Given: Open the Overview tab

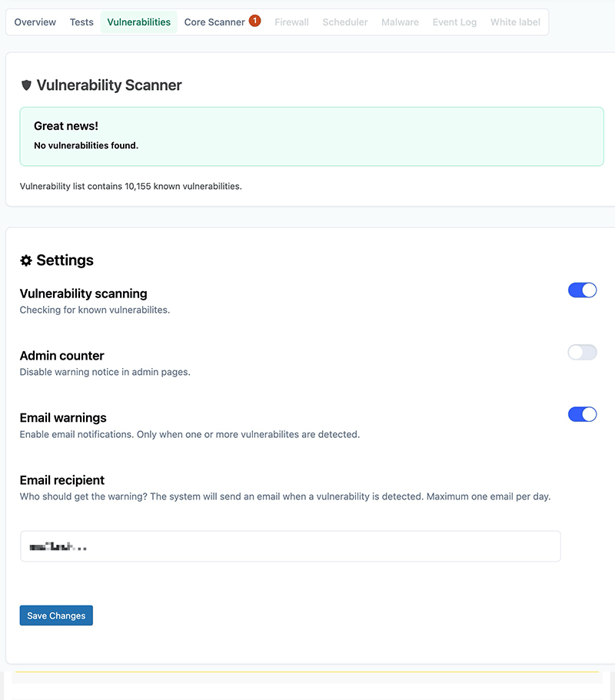Looking at the screenshot, I should (x=35, y=22).
